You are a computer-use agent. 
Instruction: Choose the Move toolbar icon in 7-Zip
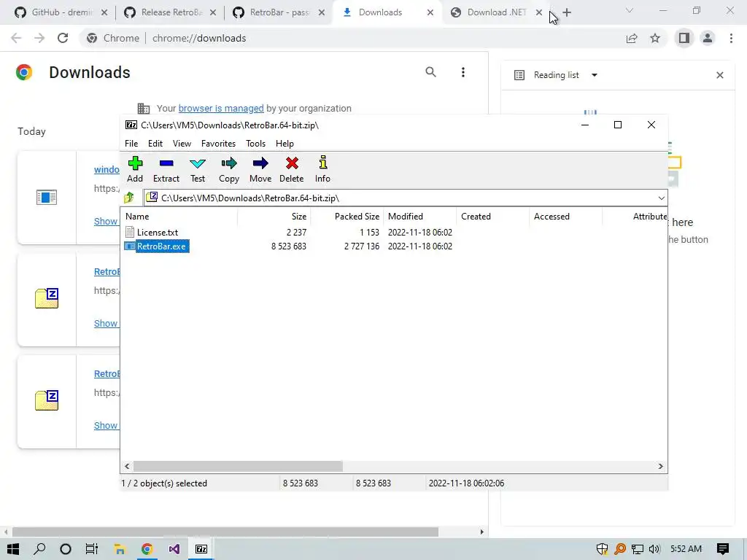[x=260, y=169]
